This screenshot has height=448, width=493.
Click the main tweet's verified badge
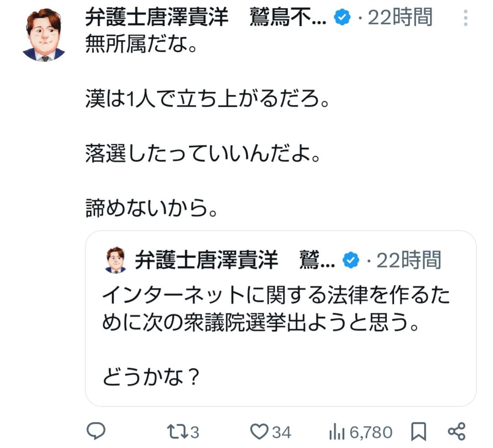click(x=342, y=18)
